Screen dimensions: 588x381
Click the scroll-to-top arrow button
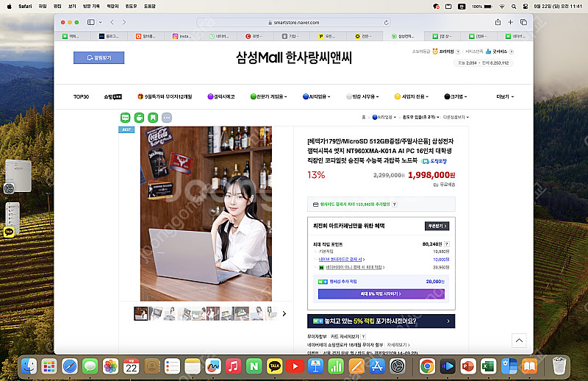519,341
